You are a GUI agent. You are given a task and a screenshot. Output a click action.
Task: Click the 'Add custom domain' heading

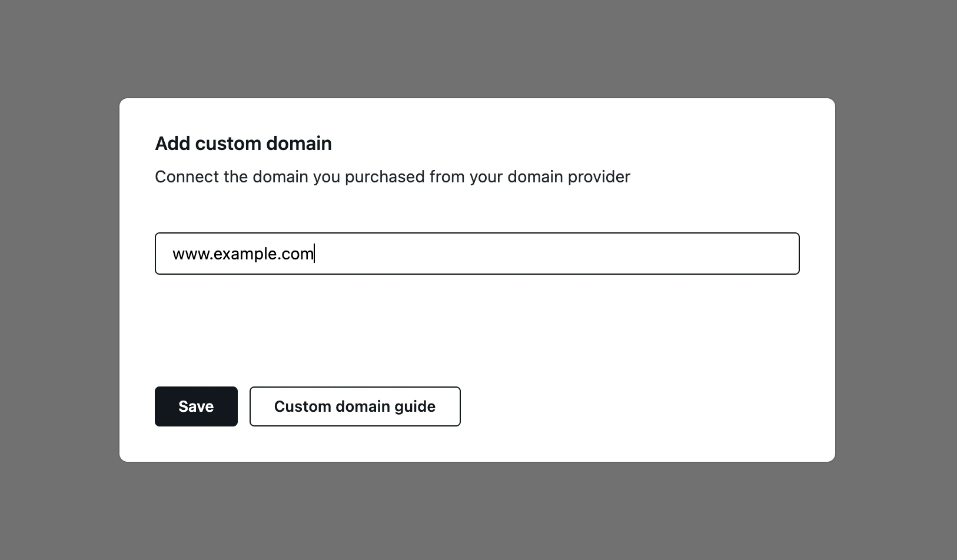[243, 144]
